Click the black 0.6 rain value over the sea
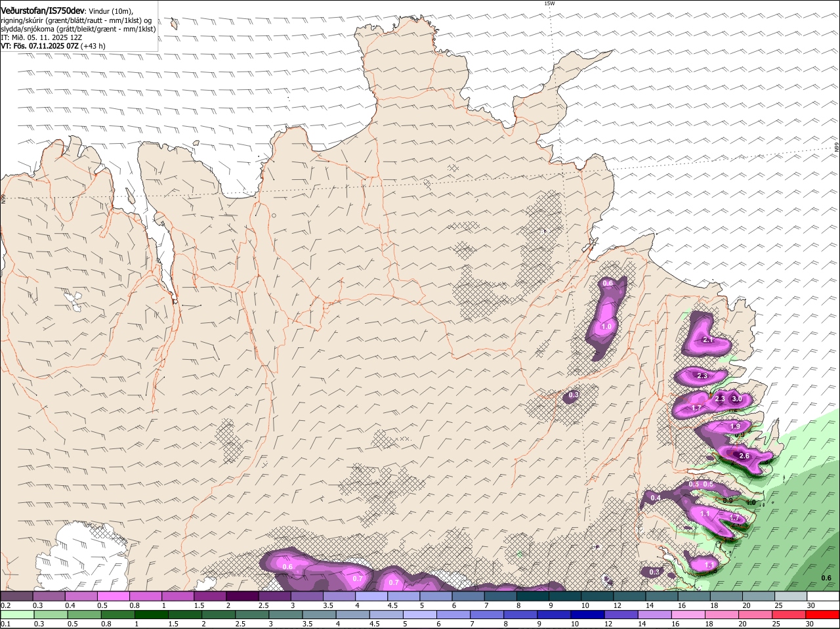840x629 pixels. click(x=827, y=578)
